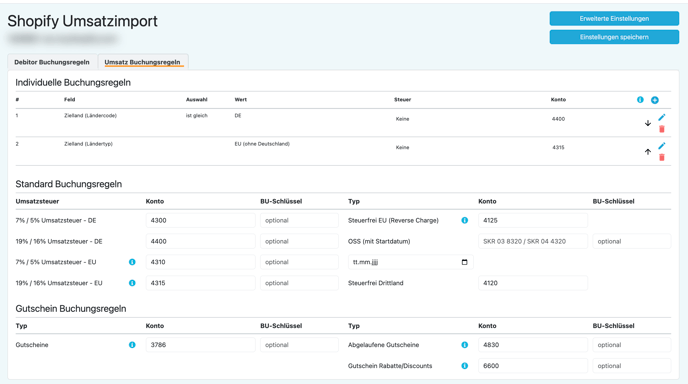688x384 pixels.
Task: Delete rule 1 with Zielland Ländercode
Action: click(x=662, y=129)
